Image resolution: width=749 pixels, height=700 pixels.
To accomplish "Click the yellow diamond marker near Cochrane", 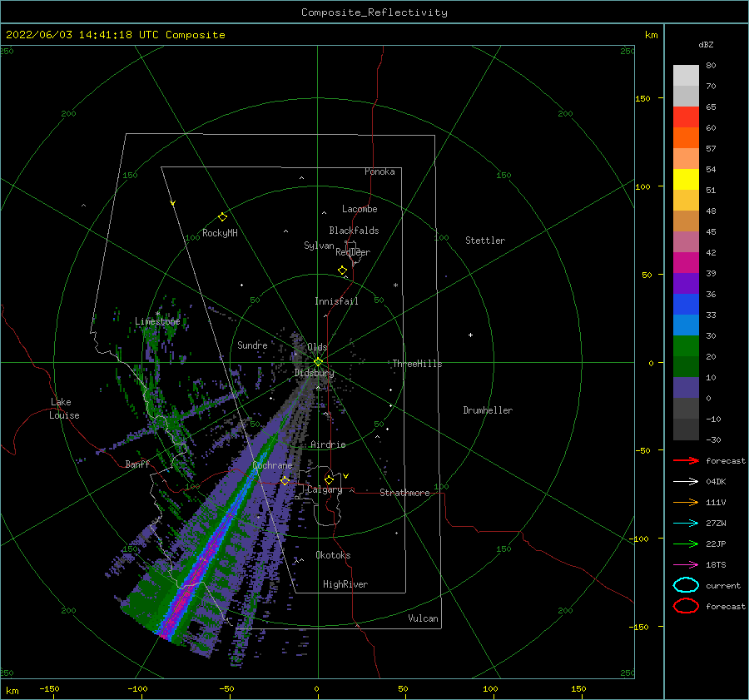I will [x=285, y=481].
